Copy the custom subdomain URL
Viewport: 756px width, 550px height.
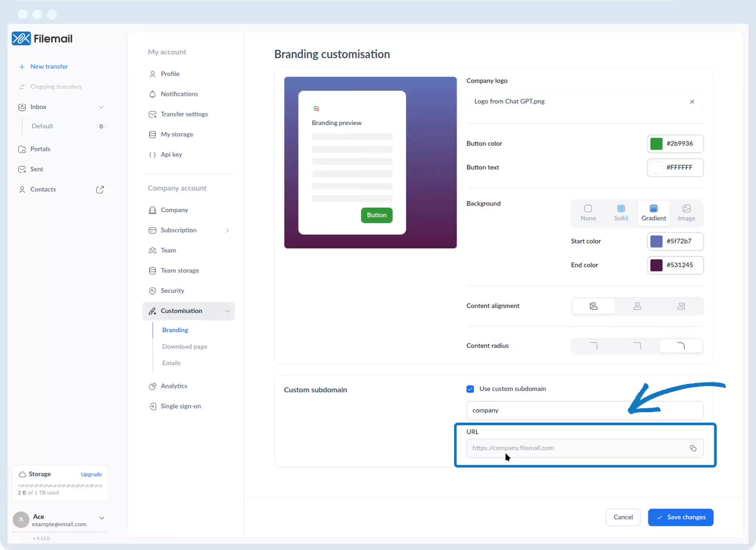693,448
